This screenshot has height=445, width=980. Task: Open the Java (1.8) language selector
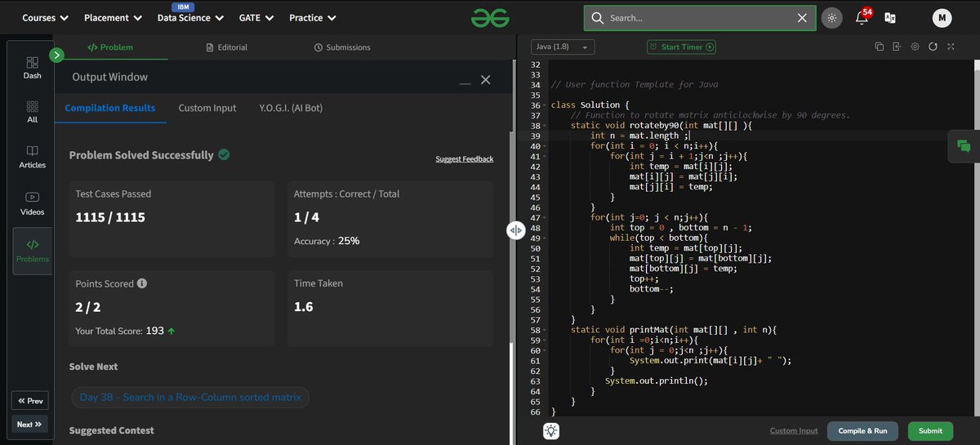point(563,47)
